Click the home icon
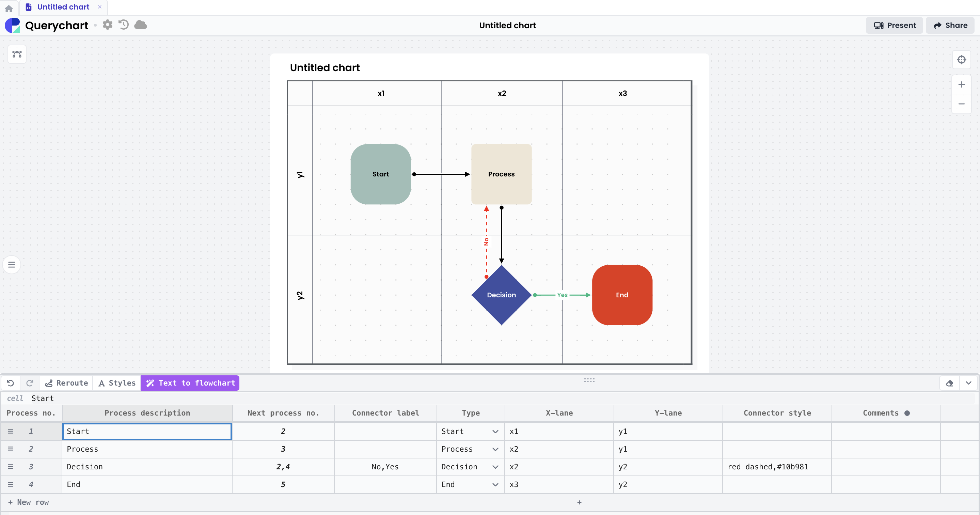Screen dimensions: 980x515 coord(9,8)
